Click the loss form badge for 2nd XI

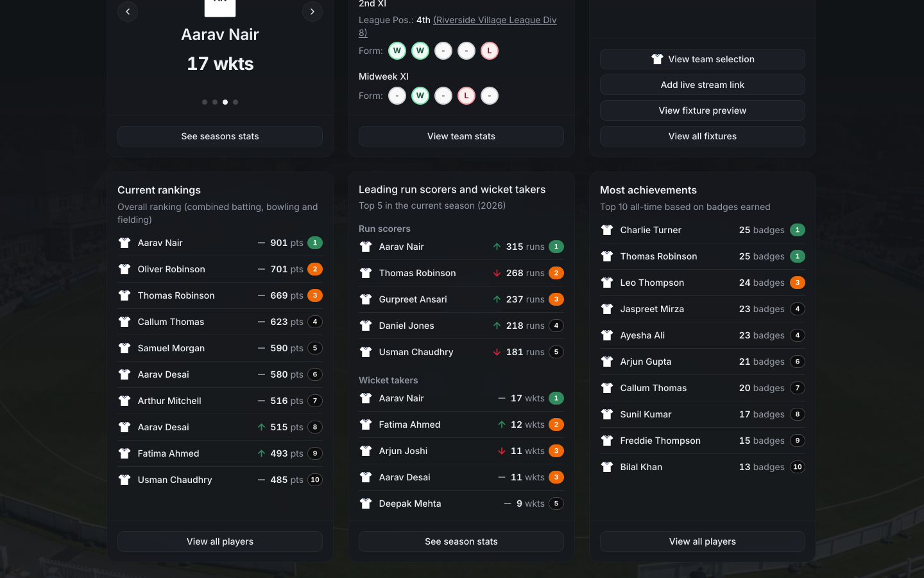pos(490,51)
